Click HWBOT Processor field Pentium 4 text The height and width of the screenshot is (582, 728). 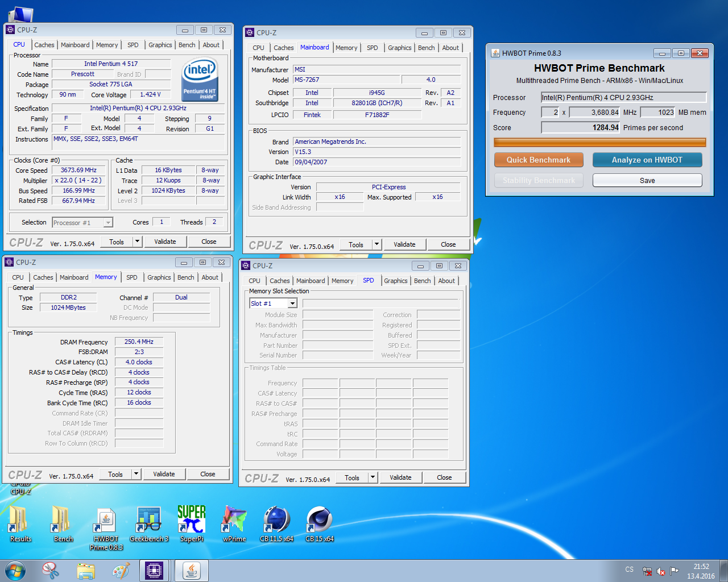pos(623,97)
